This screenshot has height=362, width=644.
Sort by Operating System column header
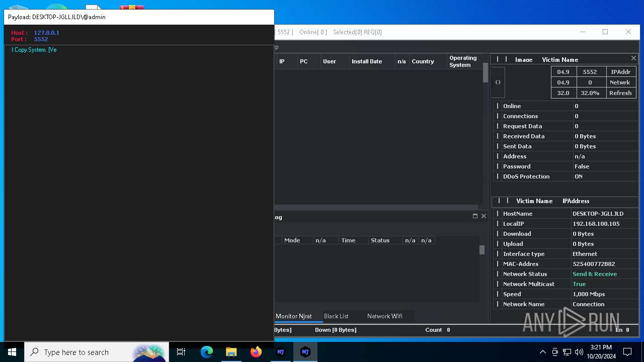(x=464, y=61)
